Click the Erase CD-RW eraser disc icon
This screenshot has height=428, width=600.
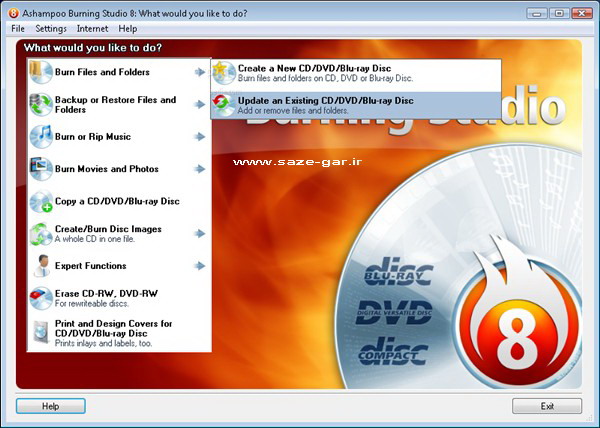click(41, 298)
